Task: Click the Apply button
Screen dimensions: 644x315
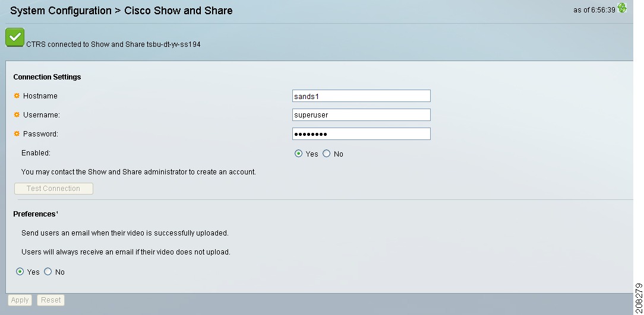Action: click(x=20, y=300)
